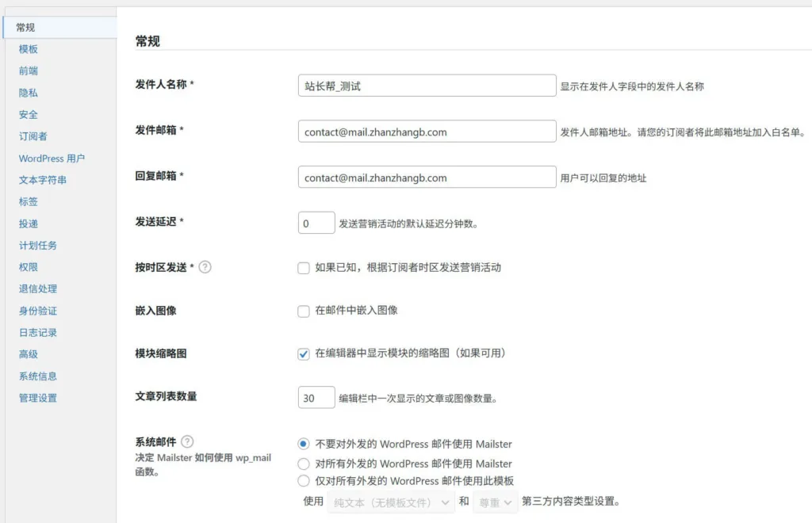Switch to the 模板 settings section
The image size is (812, 523).
(x=28, y=48)
